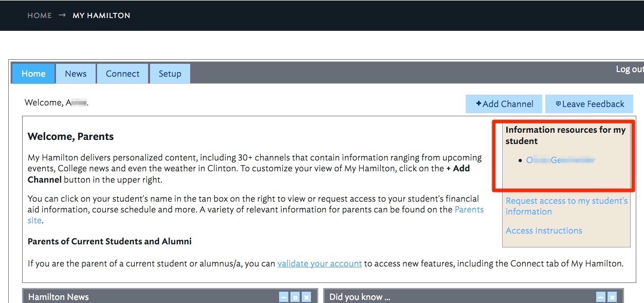
Task: Remove the Did you know channel
Action: 612,297
